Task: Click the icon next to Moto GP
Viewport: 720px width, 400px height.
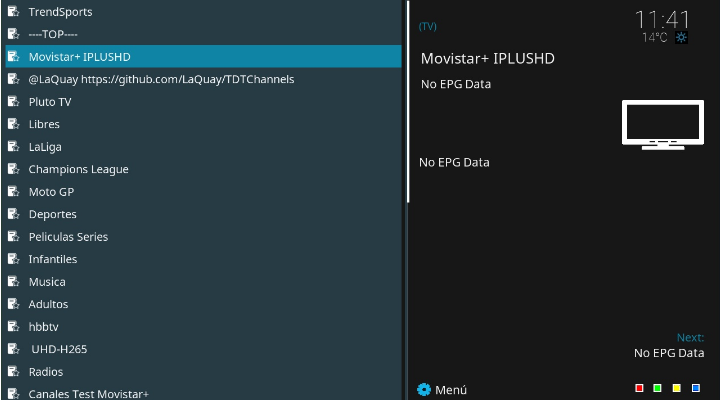Action: click(13, 192)
